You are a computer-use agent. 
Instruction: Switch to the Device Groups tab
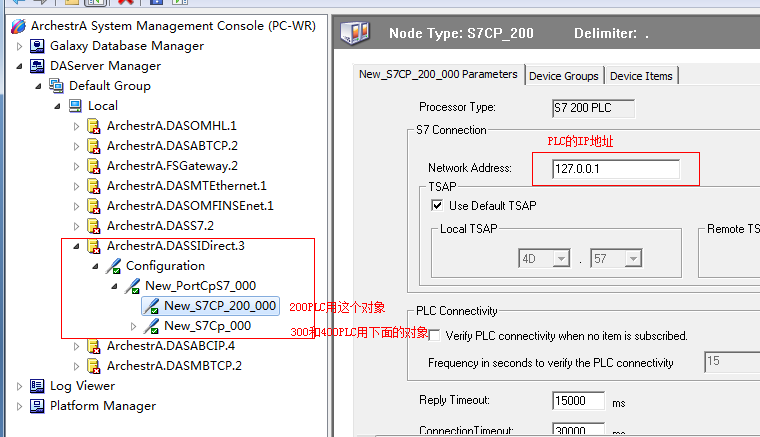coord(564,76)
